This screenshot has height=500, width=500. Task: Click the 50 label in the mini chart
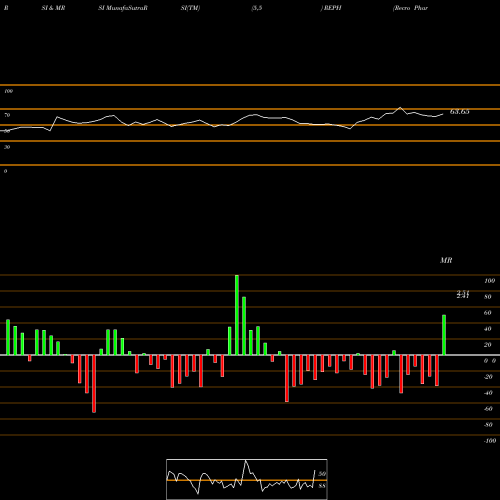pyautogui.click(x=322, y=474)
